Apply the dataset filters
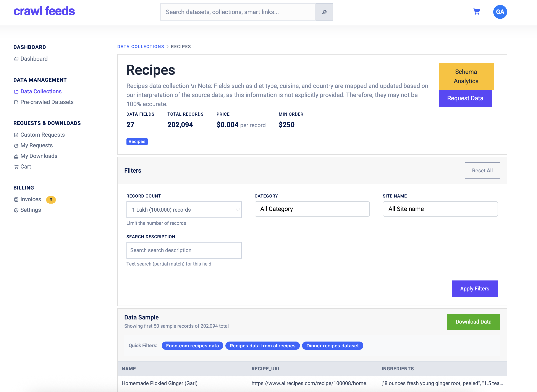 point(475,288)
